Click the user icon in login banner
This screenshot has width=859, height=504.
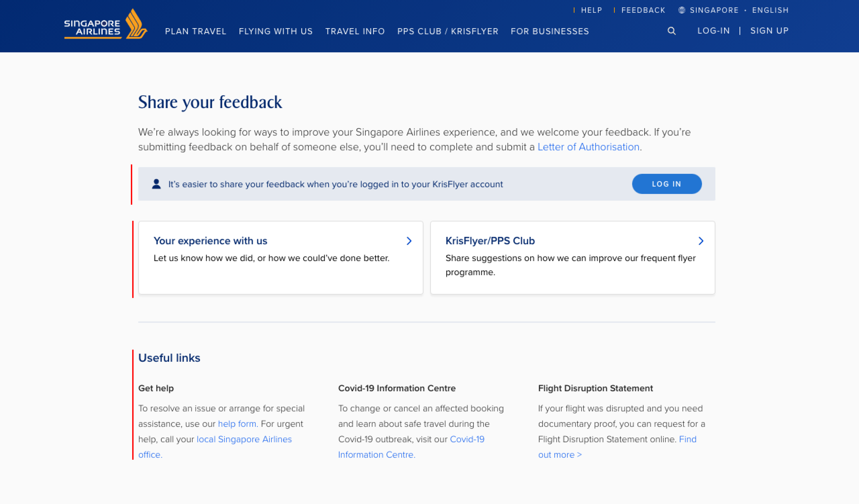[156, 184]
